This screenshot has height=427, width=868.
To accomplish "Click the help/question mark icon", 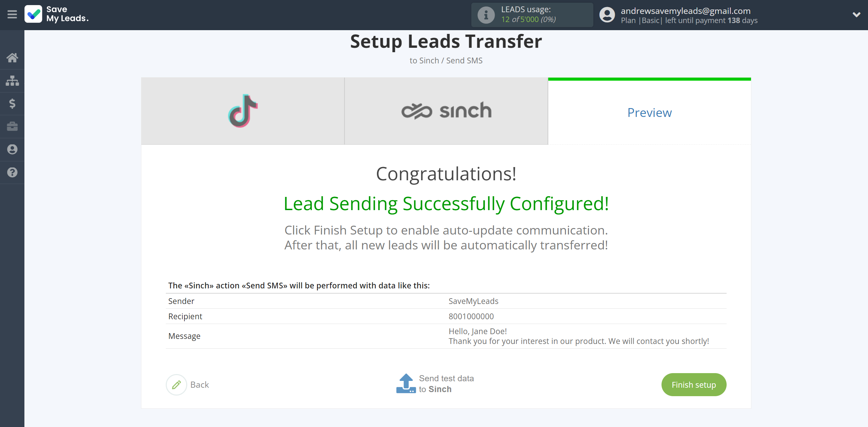I will 12,171.
